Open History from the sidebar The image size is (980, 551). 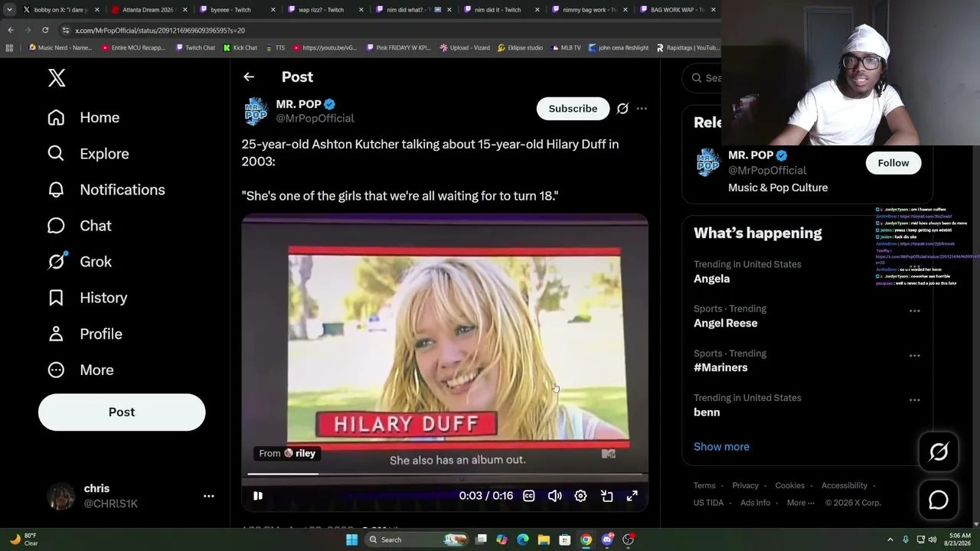pyautogui.click(x=87, y=297)
